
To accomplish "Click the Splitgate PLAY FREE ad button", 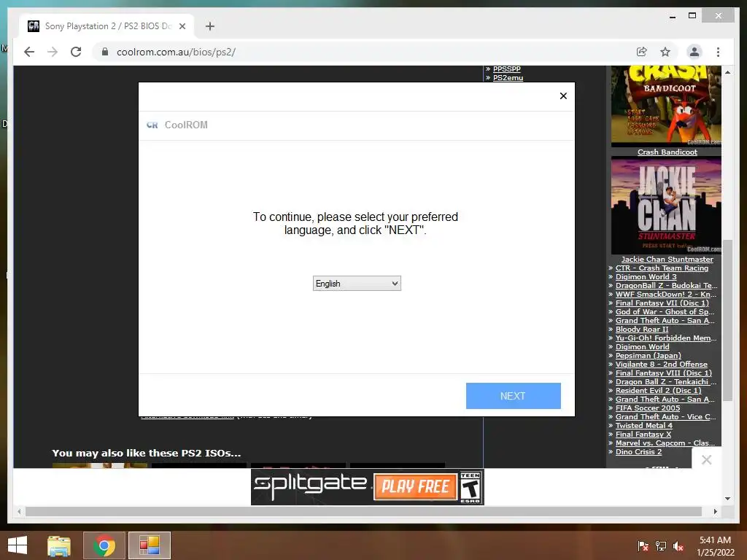I will coord(415,486).
